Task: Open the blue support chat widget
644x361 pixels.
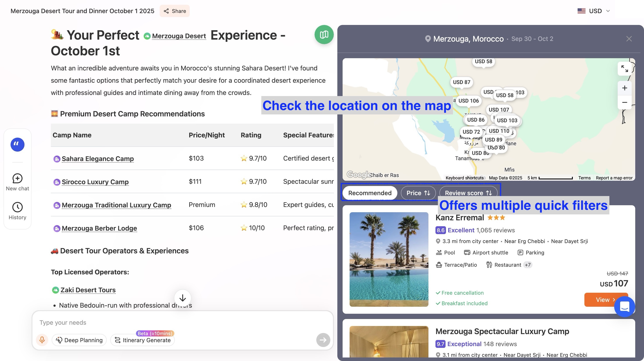Action: (x=625, y=307)
